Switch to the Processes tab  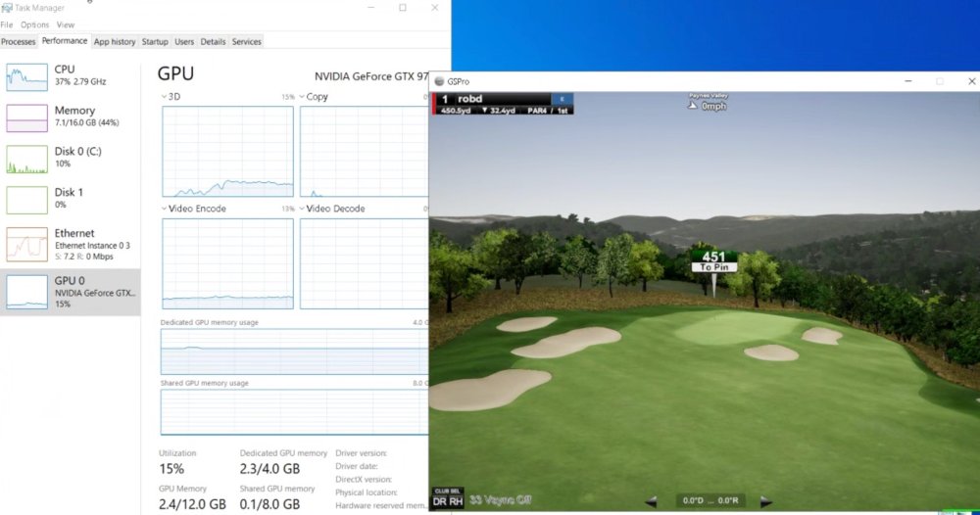click(x=18, y=42)
